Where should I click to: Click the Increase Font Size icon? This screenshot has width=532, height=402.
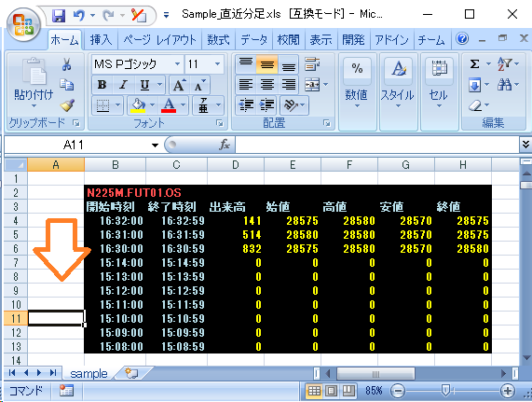(x=179, y=85)
